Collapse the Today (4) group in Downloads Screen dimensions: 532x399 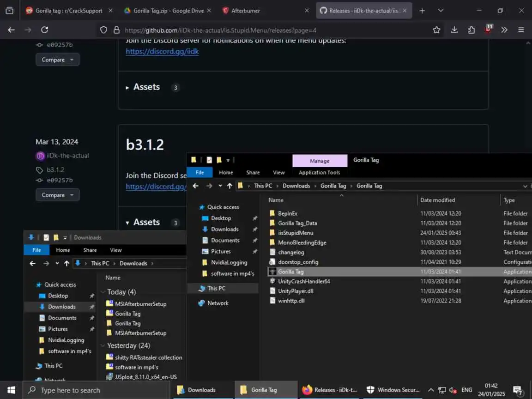[x=103, y=292]
